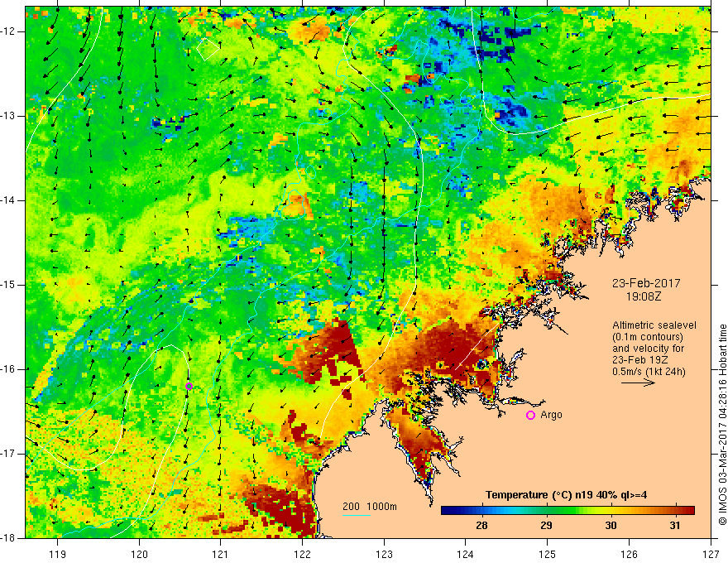Click the longitude axis label 126

click(x=629, y=554)
